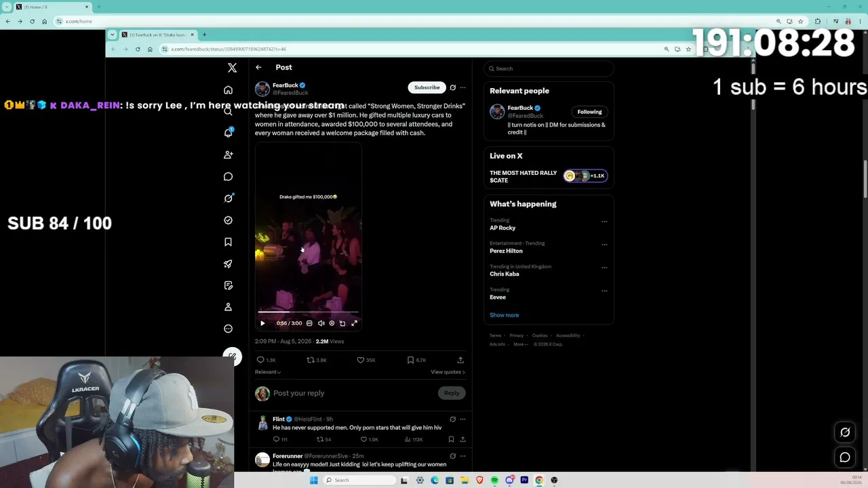Image resolution: width=868 pixels, height=488 pixels.
Task: Switch to the FearBuck on X browser tab
Action: click(x=157, y=35)
